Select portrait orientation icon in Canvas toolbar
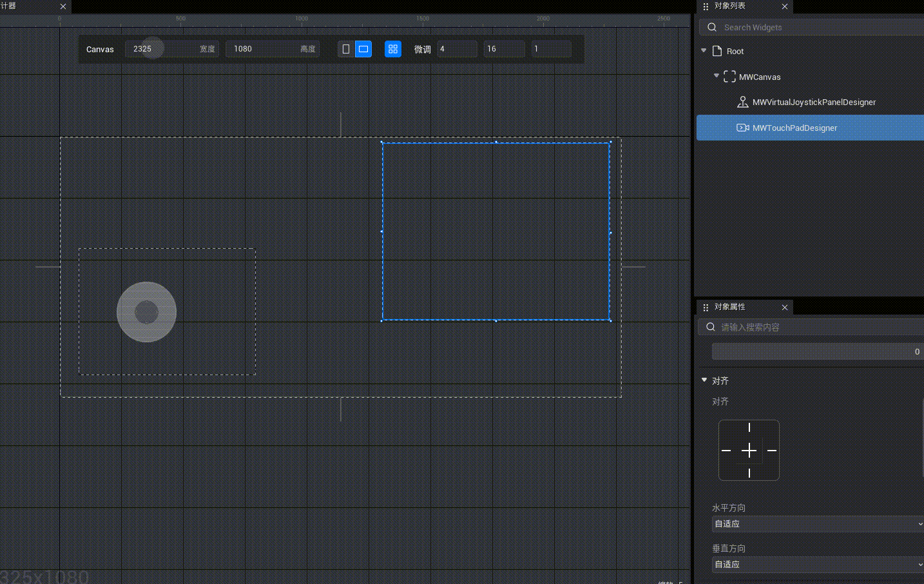Screen dimensions: 924x584 346,49
